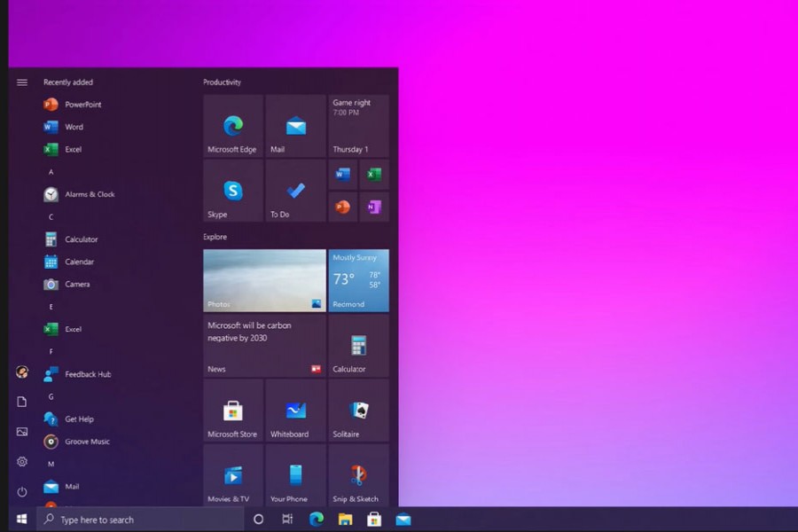Expand the Start hamburger menu
The image size is (798, 532).
coord(22,82)
